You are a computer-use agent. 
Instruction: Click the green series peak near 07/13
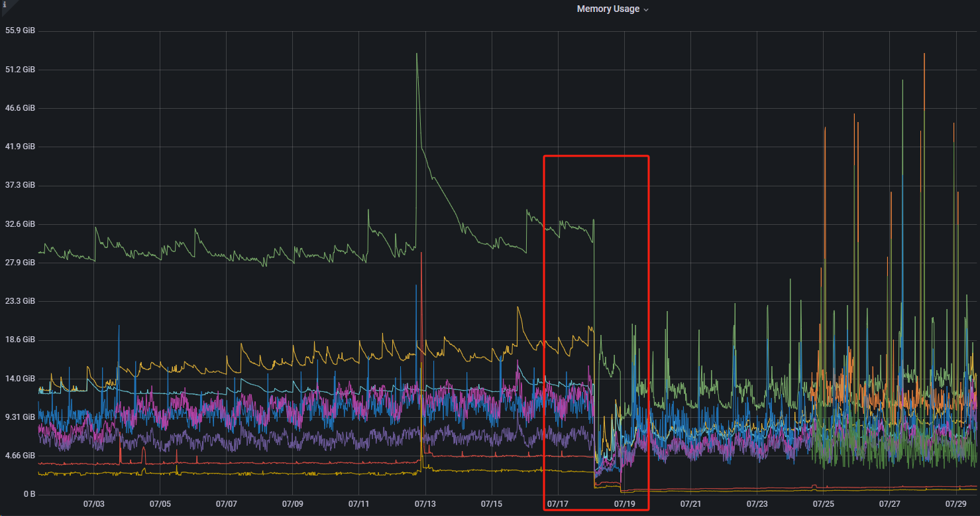416,54
